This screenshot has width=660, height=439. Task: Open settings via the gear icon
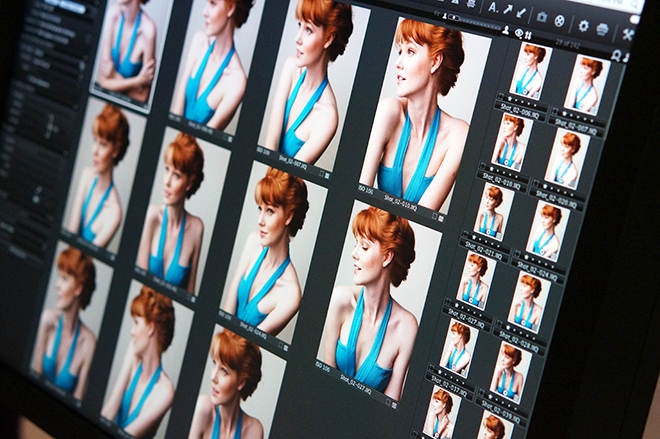(x=583, y=26)
